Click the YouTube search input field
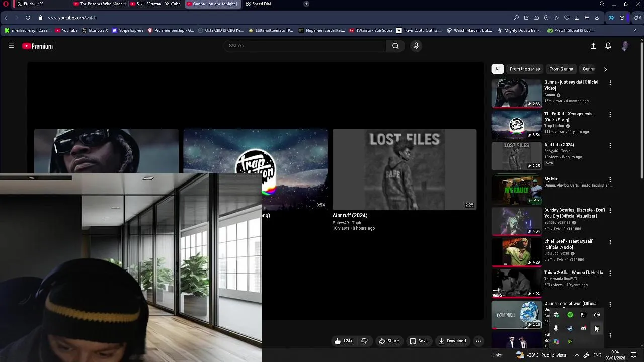Image resolution: width=644 pixels, height=362 pixels. pyautogui.click(x=305, y=46)
